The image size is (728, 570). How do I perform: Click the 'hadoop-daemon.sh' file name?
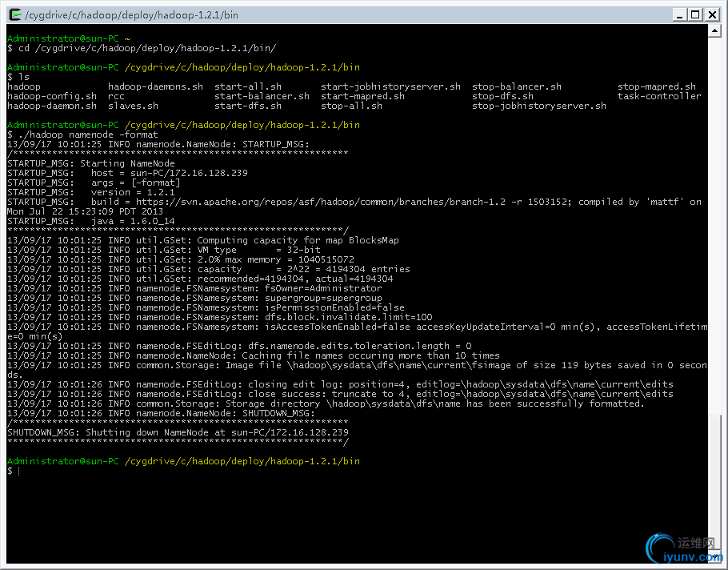click(x=52, y=106)
